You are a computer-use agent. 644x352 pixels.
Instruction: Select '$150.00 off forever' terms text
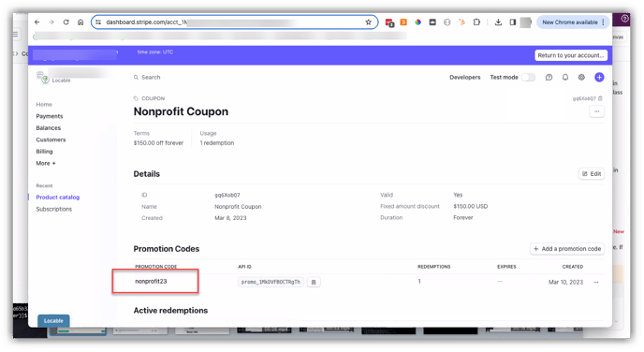[158, 143]
